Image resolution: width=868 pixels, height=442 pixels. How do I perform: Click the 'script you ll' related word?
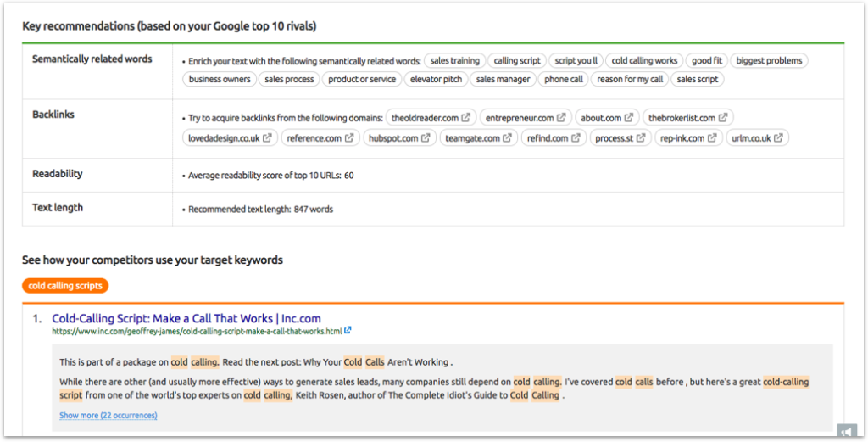pos(576,61)
